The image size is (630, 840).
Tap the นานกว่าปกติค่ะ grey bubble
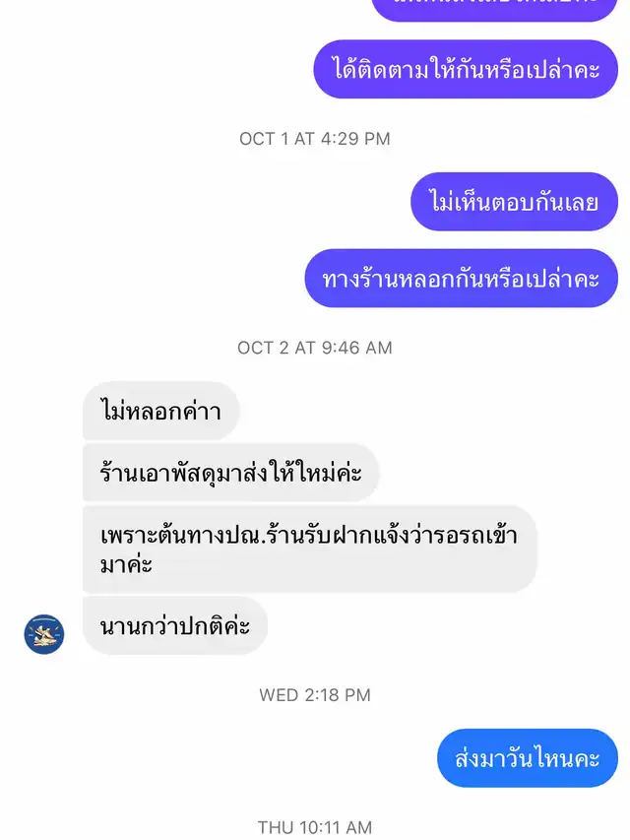(x=175, y=625)
